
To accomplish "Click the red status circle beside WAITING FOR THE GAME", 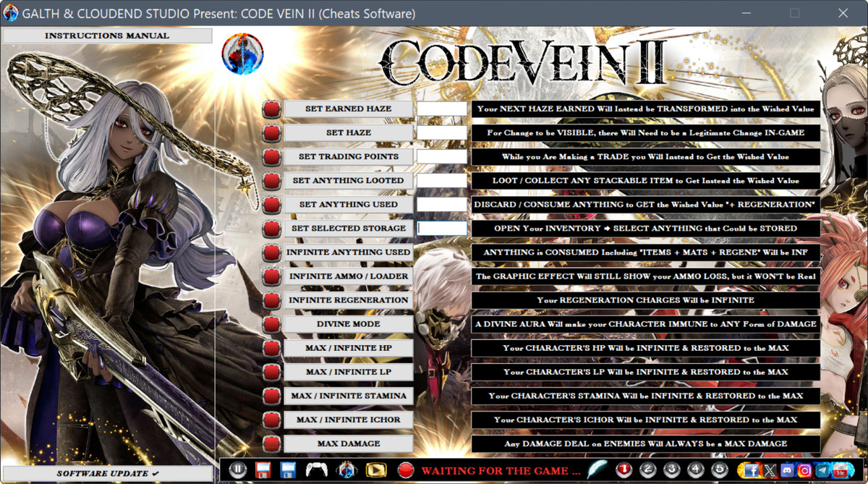I will click(406, 470).
